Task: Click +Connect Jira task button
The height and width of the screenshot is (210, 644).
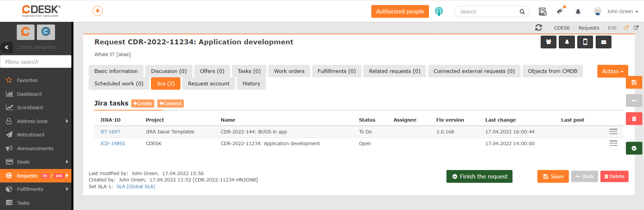Action: coord(170,103)
